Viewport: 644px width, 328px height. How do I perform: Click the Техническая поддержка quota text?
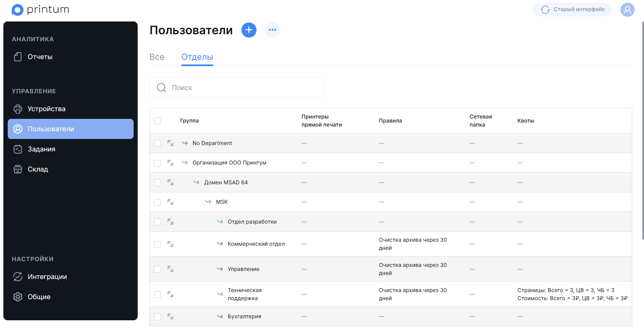572,294
